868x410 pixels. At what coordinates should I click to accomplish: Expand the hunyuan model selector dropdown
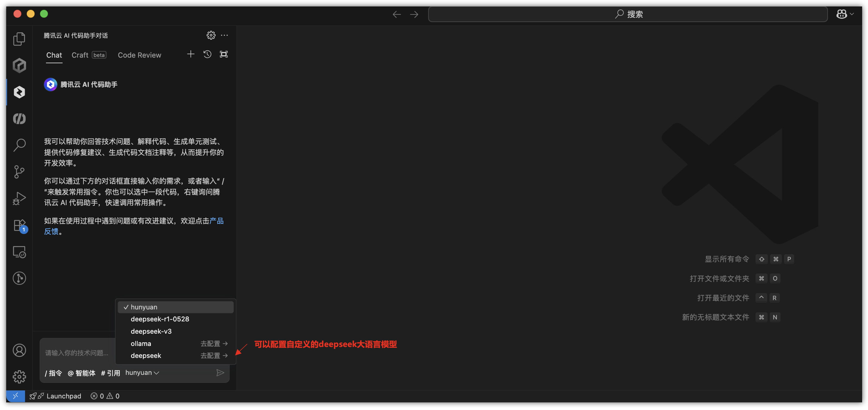142,373
